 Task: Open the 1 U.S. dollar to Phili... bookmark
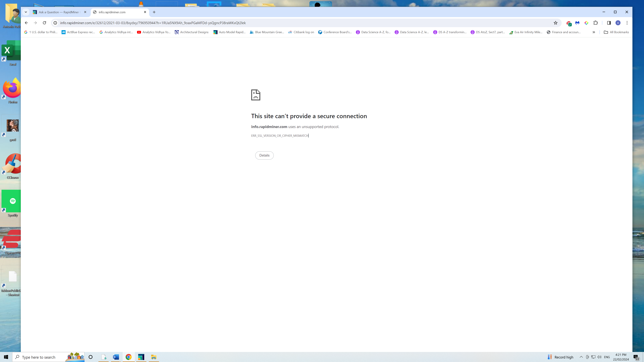[41, 32]
